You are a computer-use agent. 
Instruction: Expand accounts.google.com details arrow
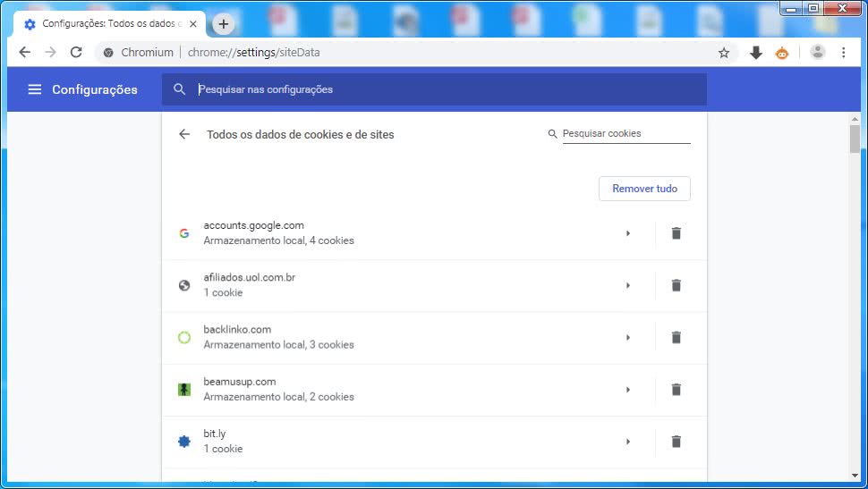coord(628,233)
